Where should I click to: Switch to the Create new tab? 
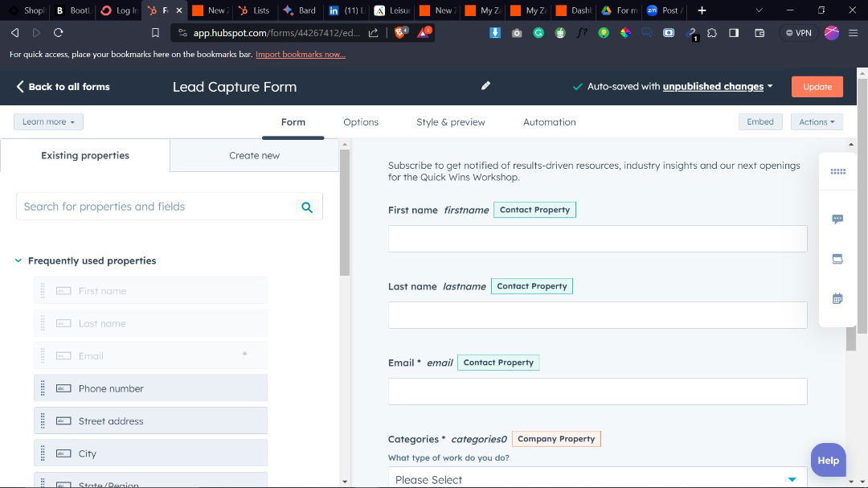pos(254,155)
